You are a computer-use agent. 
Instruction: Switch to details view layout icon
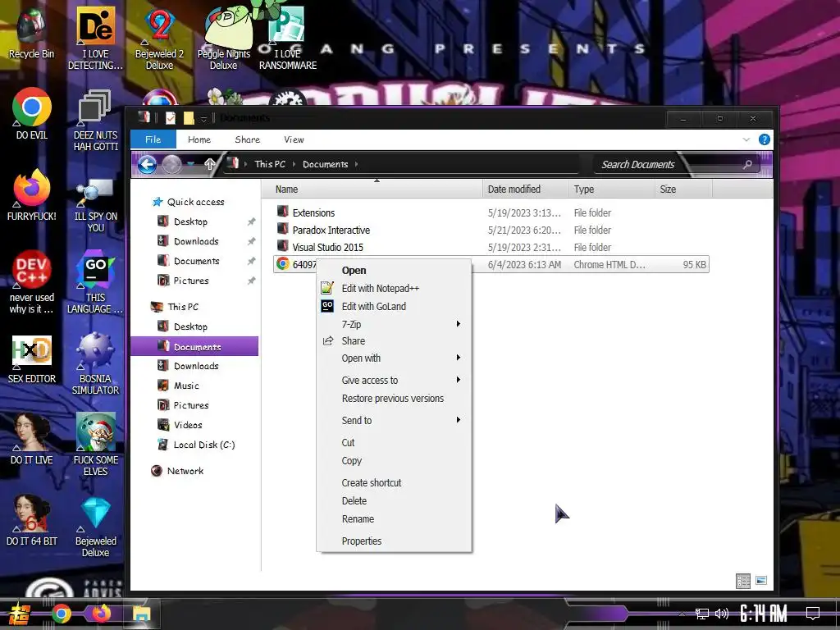743,581
